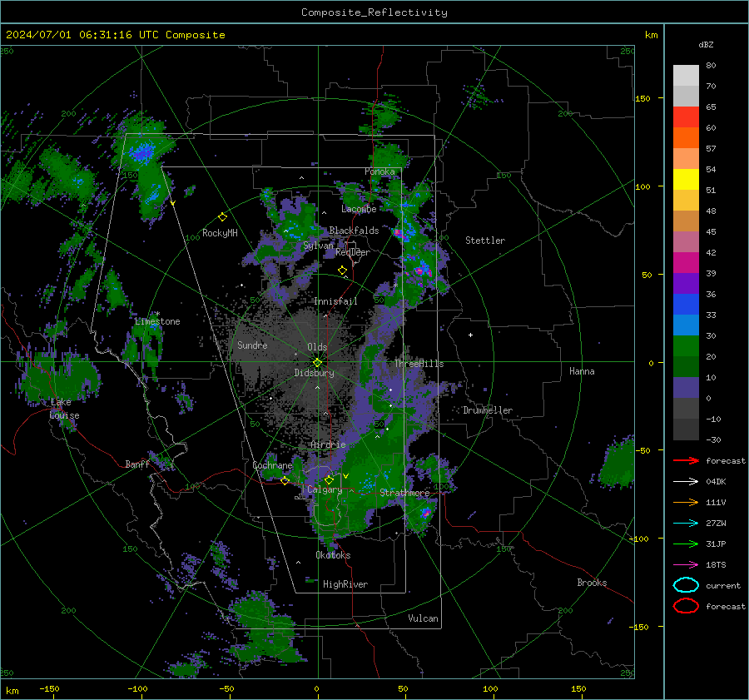
Task: Pick the slate purple swatch between 10 and 0
Action: pyautogui.click(x=686, y=387)
